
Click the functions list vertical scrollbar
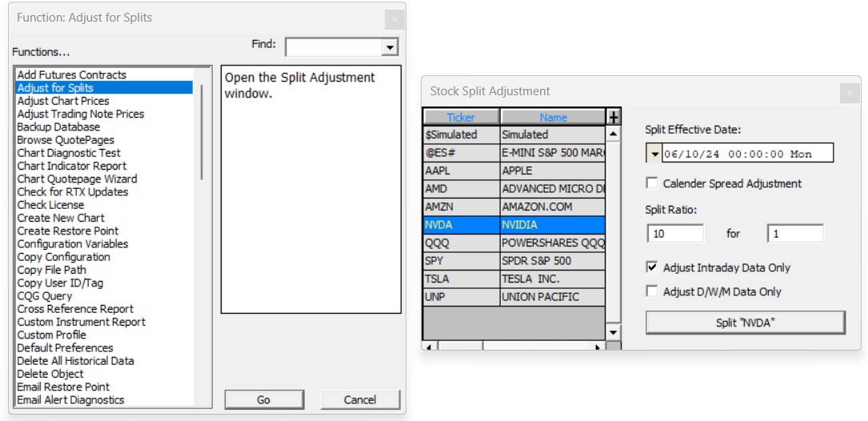(x=202, y=132)
